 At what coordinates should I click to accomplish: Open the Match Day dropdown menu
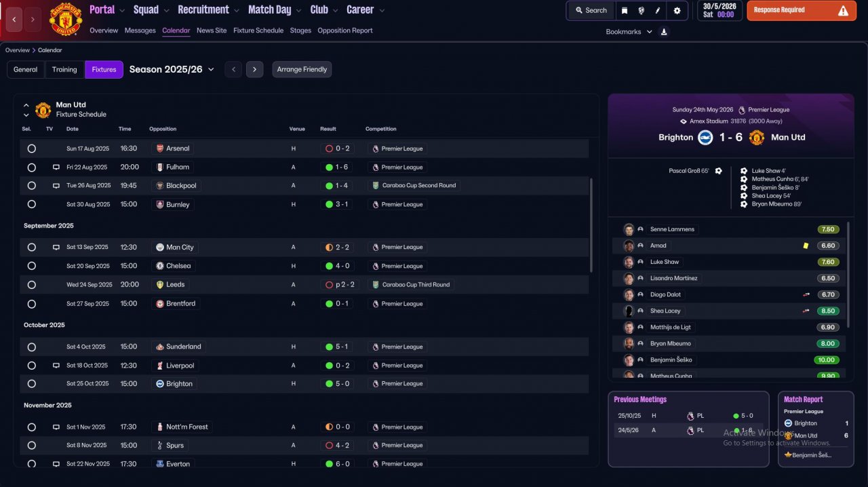[275, 9]
